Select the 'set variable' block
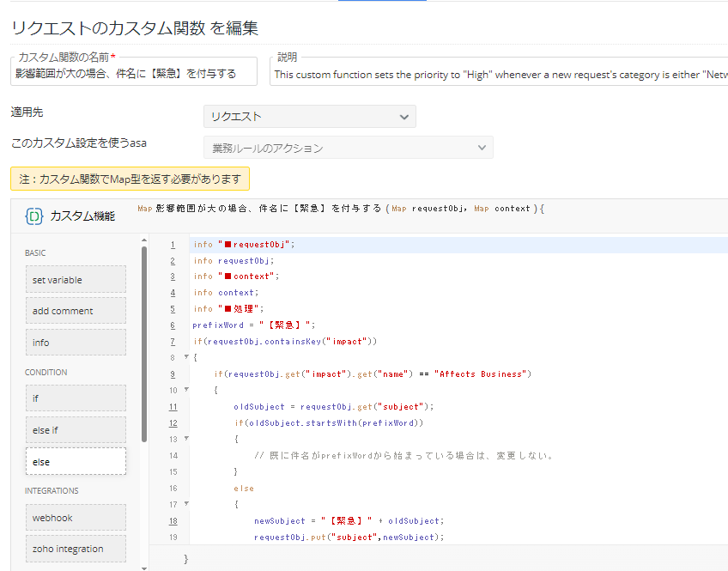Screen dimensions: 728x571 [x=76, y=280]
